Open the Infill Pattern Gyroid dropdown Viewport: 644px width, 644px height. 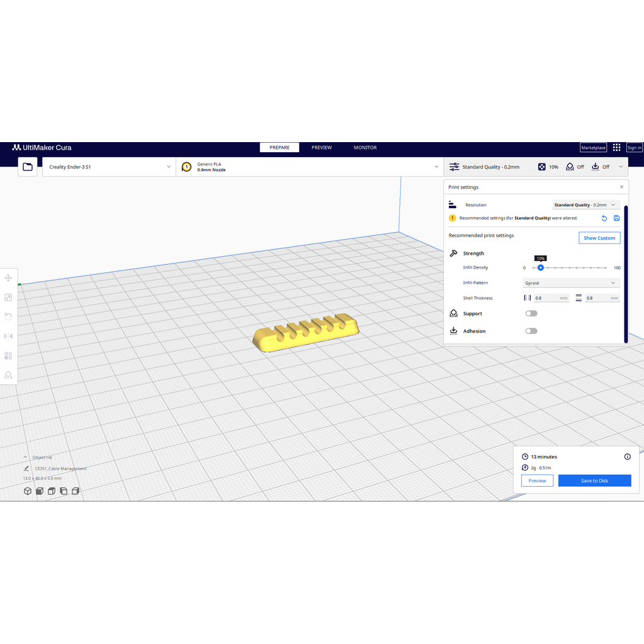571,283
